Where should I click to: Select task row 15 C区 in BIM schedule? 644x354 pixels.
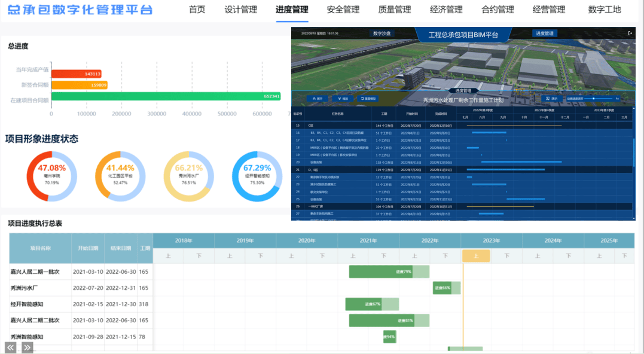[x=462, y=126]
